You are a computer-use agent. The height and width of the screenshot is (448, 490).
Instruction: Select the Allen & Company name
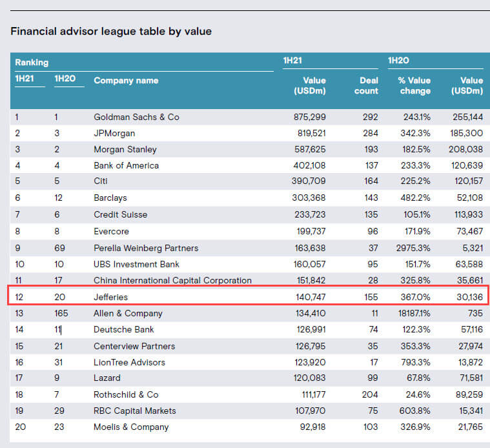tap(128, 313)
